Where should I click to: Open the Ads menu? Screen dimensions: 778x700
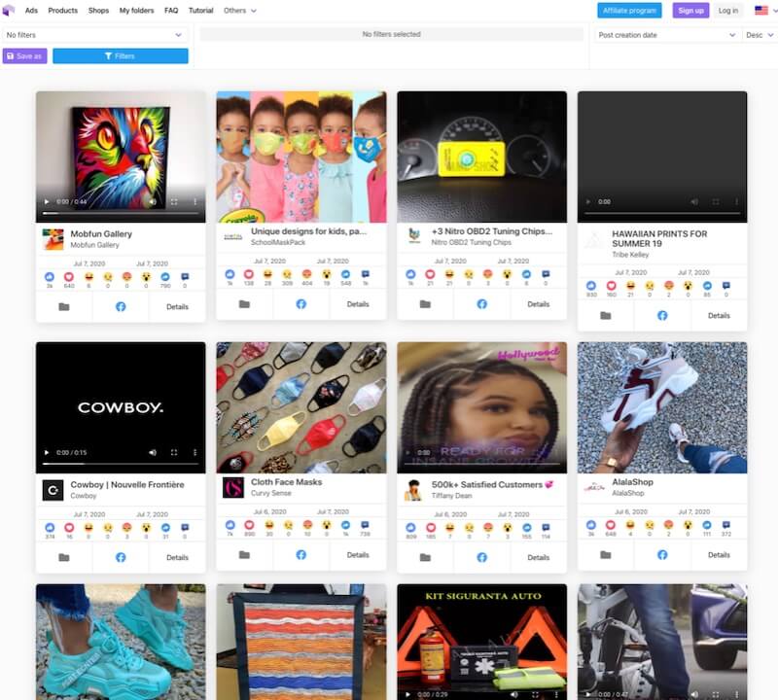coord(31,11)
